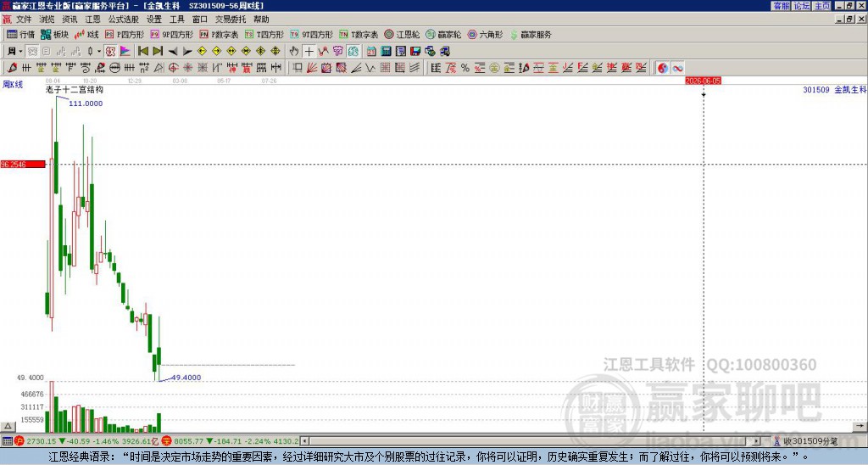Click the 301509 金凯生科 stock label
Image resolution: width=868 pixels, height=465 pixels.
pyautogui.click(x=834, y=89)
